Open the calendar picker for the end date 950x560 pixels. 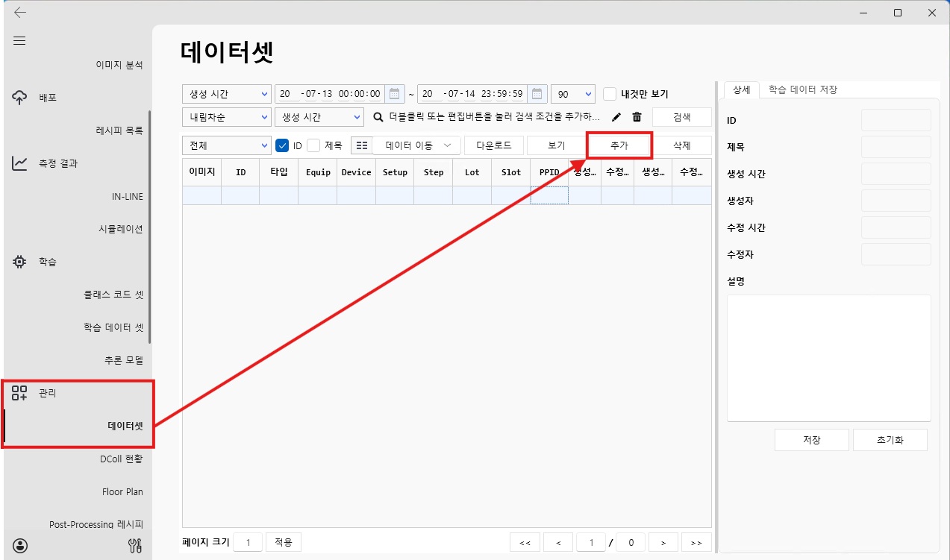537,93
